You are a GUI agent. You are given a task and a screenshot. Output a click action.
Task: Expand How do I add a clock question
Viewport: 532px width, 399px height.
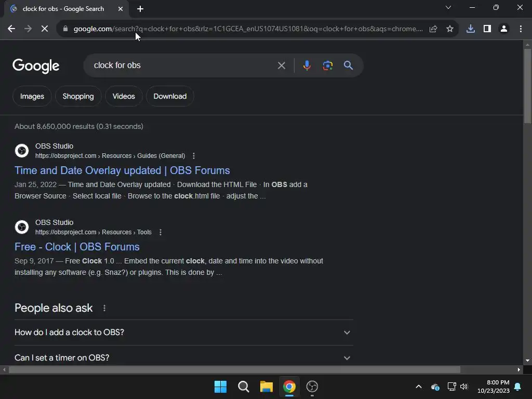183,332
